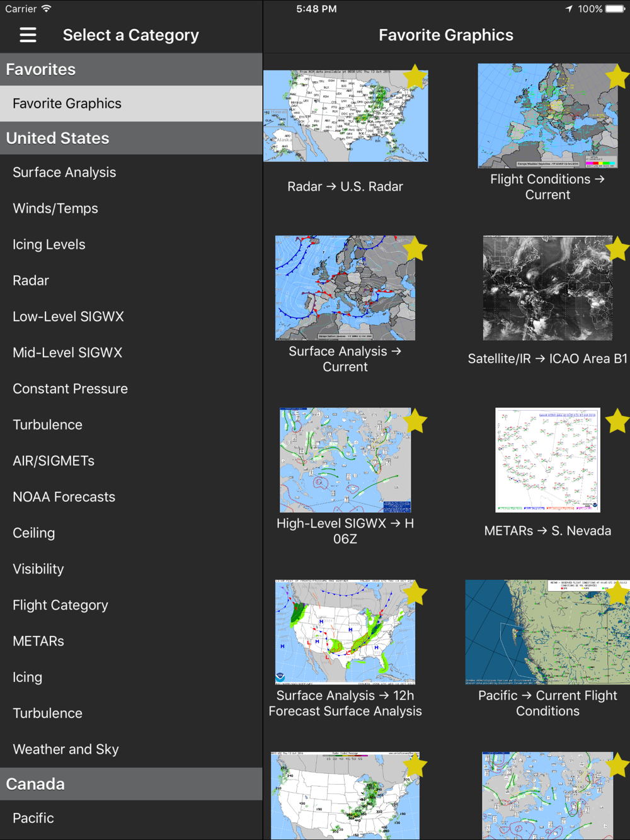Open High-Level SIGWX H 06Z thumbnail
This screenshot has height=840, width=630.
pos(345,460)
